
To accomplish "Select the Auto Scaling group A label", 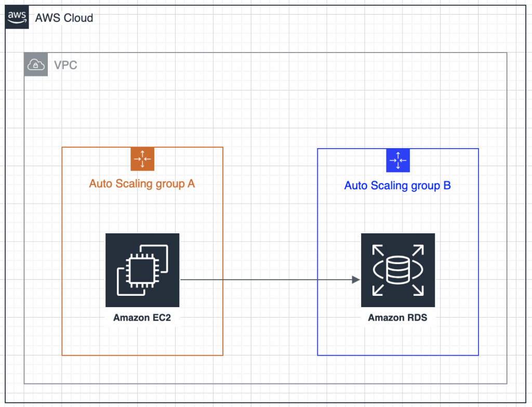I will pos(142,183).
